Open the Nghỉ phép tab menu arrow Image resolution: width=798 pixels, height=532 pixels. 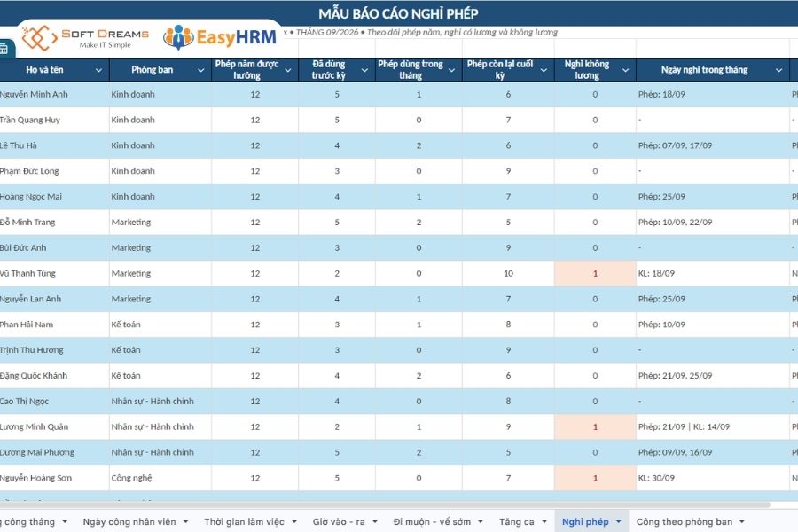pyautogui.click(x=619, y=522)
